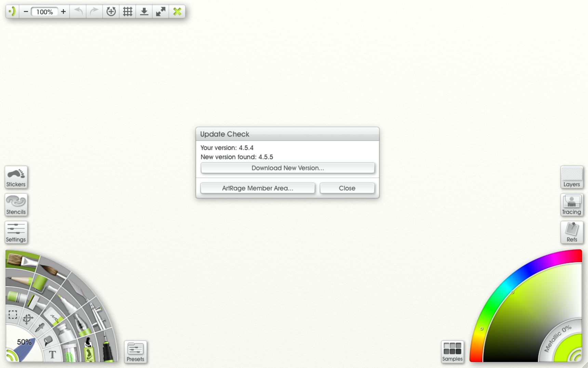Toggle the menu bar with green icon
This screenshot has height=368, width=588.
pyautogui.click(x=12, y=12)
